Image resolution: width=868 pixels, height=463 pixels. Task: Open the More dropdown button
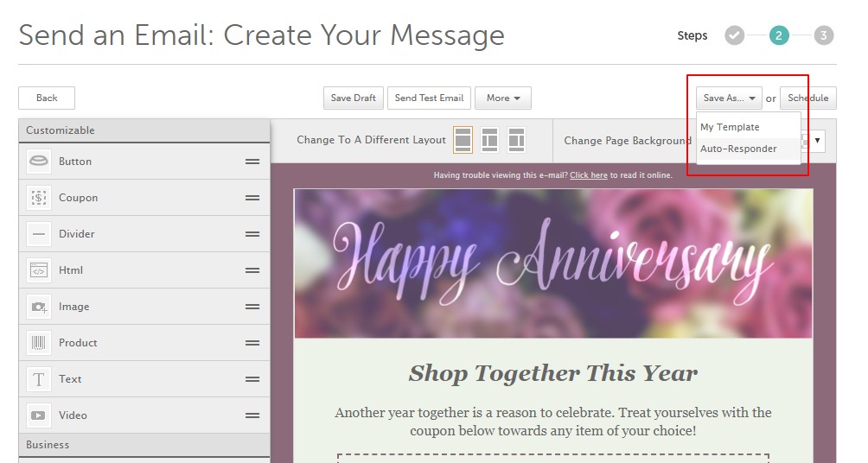tap(502, 98)
